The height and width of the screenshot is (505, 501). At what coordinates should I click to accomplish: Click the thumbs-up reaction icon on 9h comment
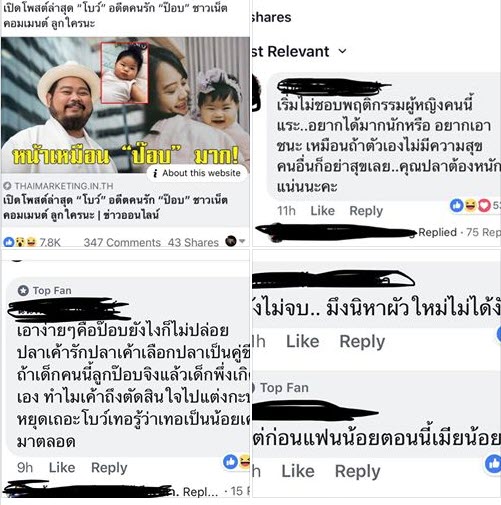point(230,462)
